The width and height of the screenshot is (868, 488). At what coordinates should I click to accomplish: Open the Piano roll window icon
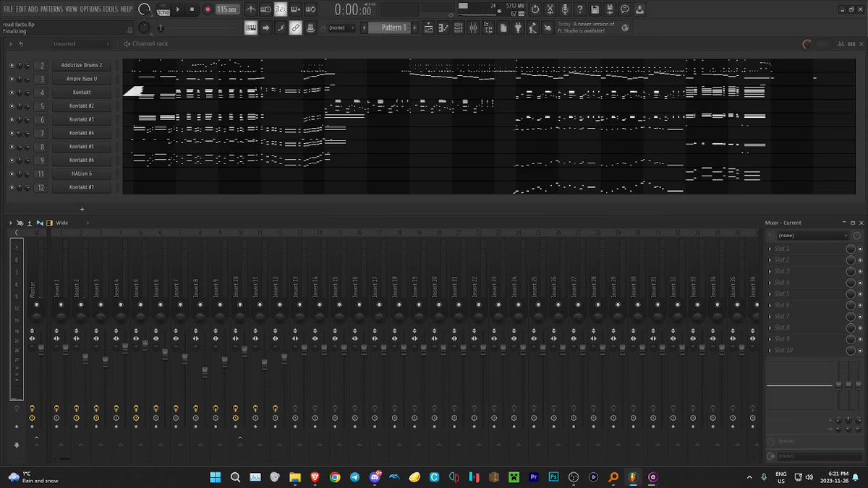(x=443, y=27)
